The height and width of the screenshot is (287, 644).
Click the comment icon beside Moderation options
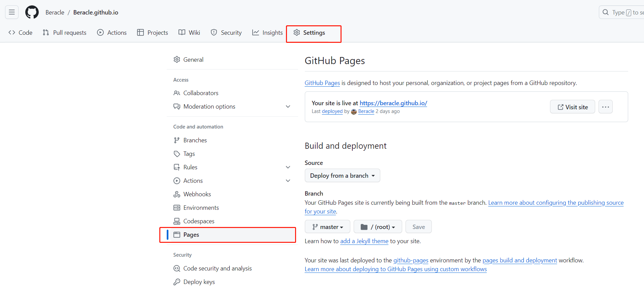(177, 107)
